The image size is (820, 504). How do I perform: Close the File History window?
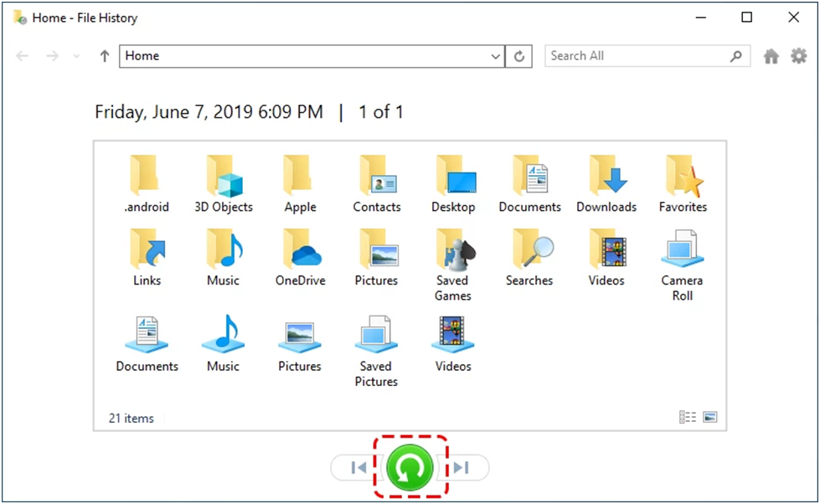click(793, 18)
